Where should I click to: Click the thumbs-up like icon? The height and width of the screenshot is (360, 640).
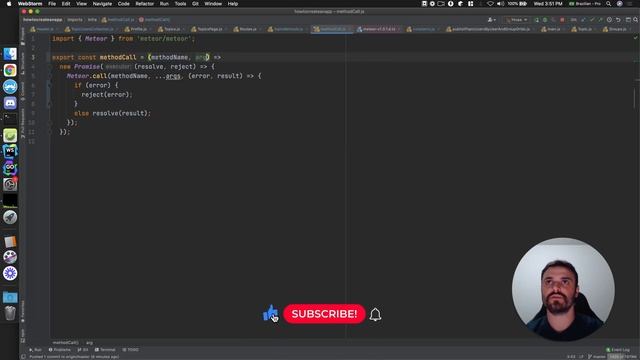pos(270,313)
